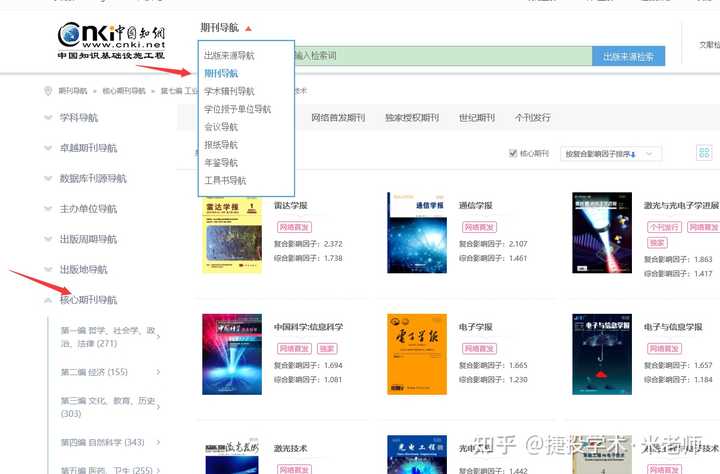Switch to 世纪期刊 tab

(x=477, y=118)
